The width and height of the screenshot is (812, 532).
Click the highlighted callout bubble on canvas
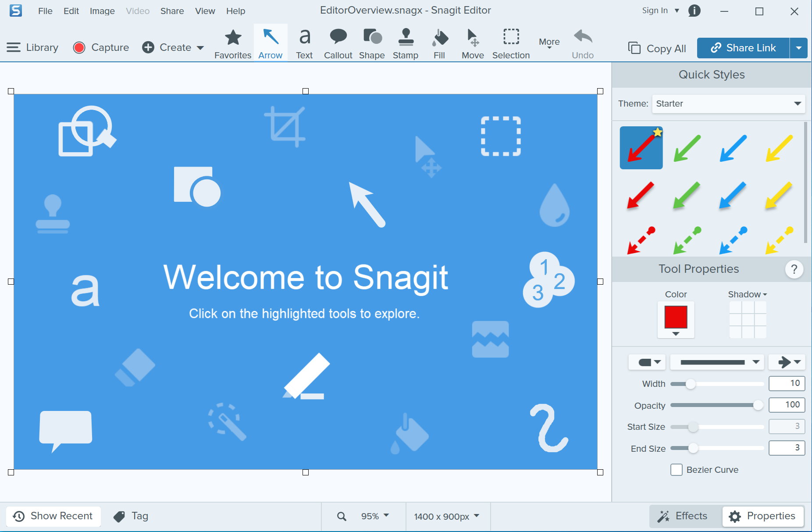click(x=66, y=431)
